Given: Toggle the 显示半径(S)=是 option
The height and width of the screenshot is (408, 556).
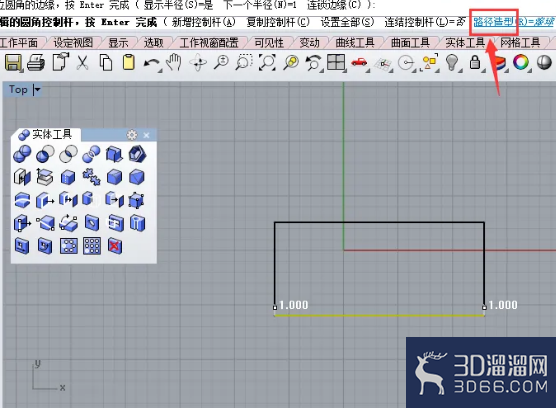Looking at the screenshot, I should click(178, 5).
